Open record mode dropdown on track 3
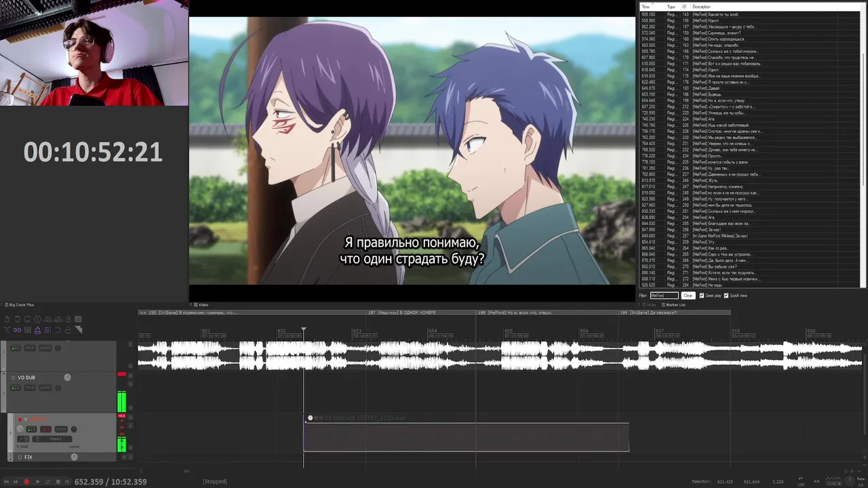The width and height of the screenshot is (868, 488). pyautogui.click(x=23, y=439)
